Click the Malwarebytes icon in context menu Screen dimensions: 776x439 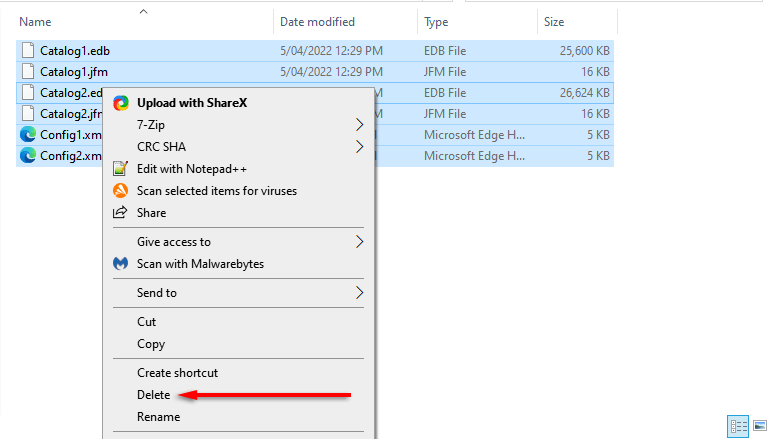[x=121, y=264]
